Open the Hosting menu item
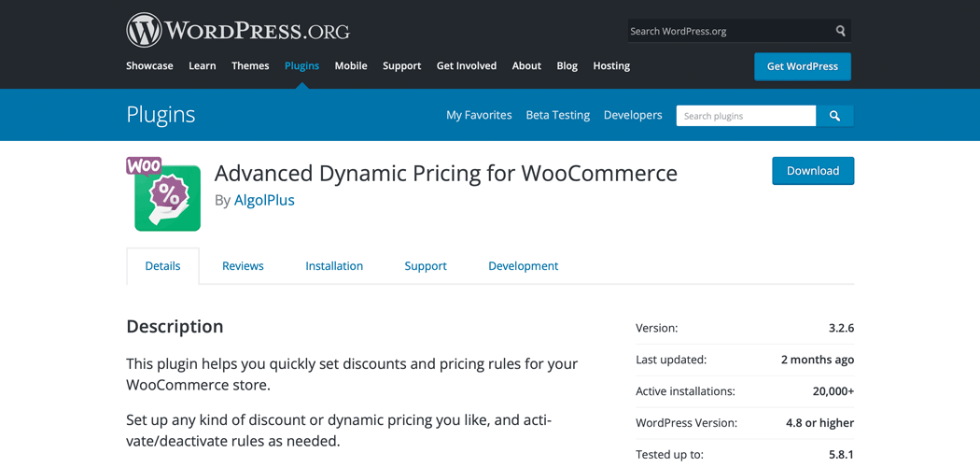 (611, 65)
